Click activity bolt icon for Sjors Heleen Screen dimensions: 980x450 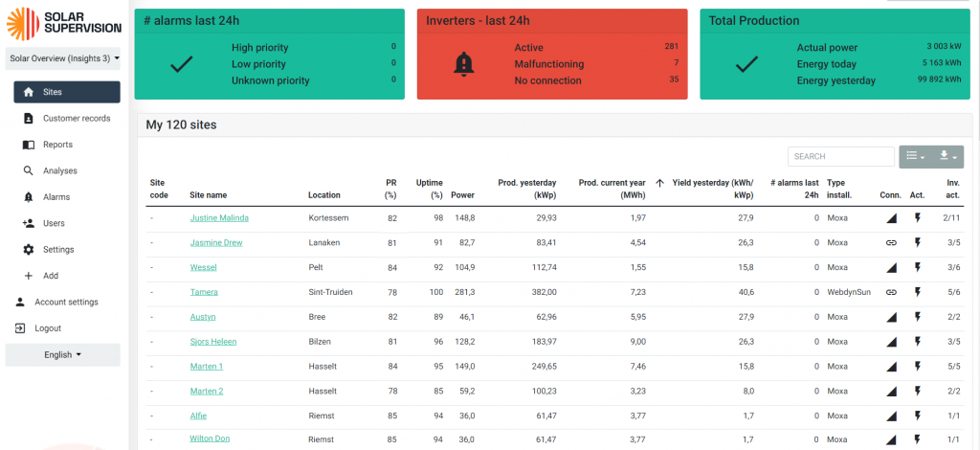coord(918,342)
